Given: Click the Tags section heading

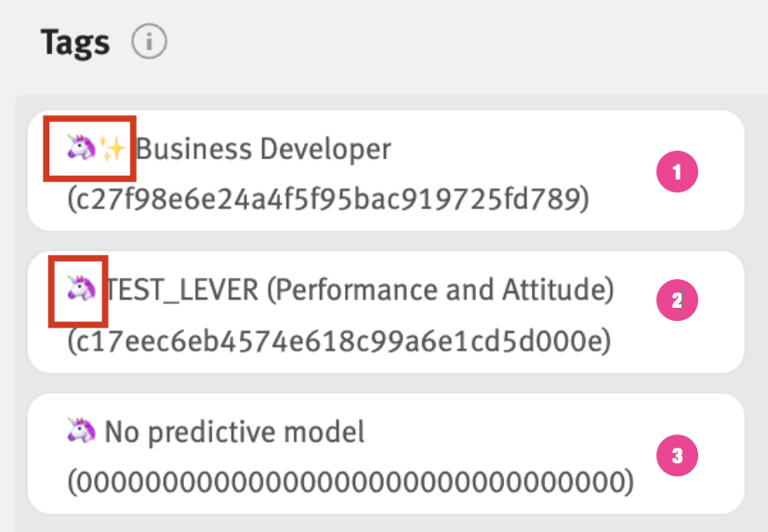Looking at the screenshot, I should tap(75, 42).
